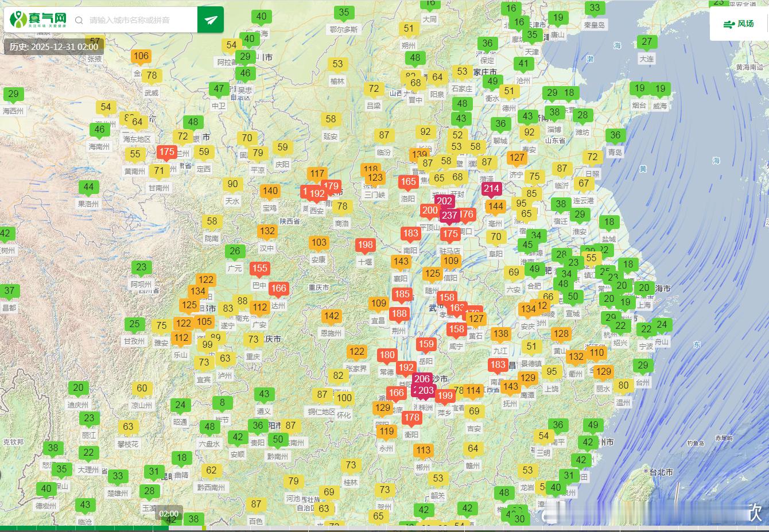Screen dimensions: 769x532
Task: Click the 18 marker above 盐城
Action: 609,223
